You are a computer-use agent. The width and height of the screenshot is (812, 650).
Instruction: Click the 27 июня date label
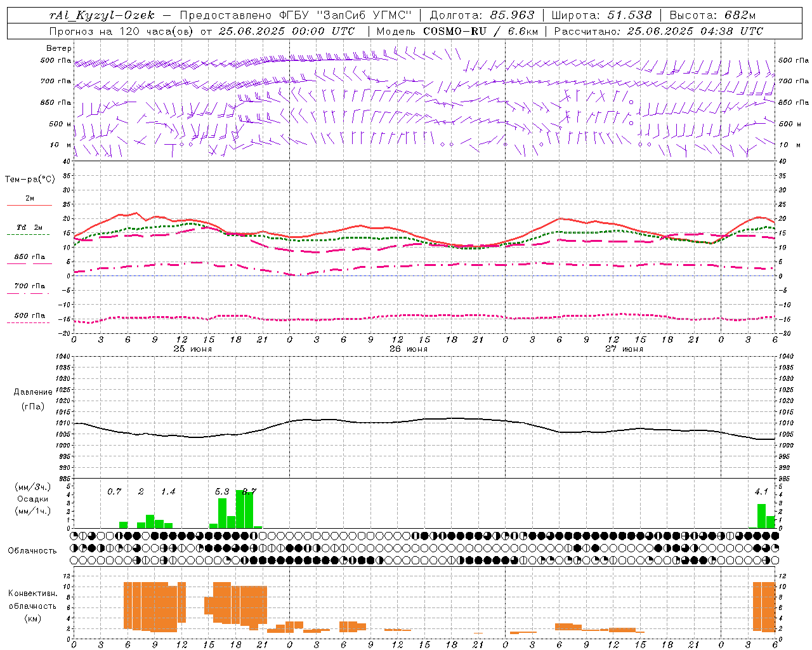[x=624, y=349]
